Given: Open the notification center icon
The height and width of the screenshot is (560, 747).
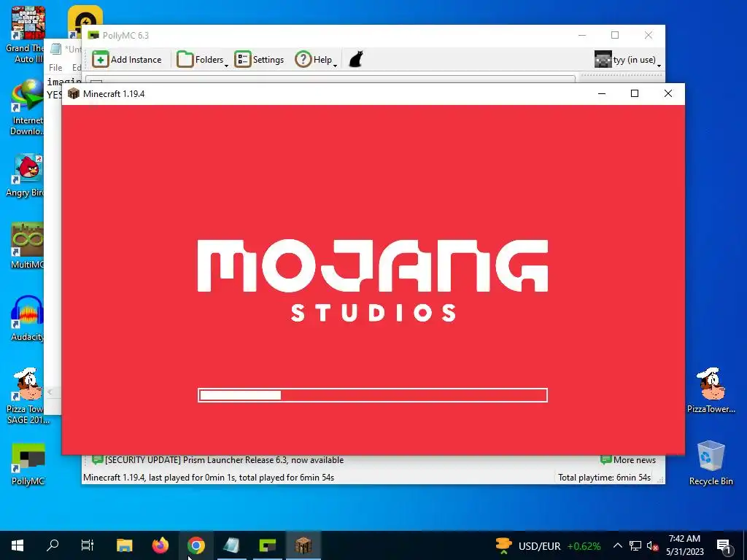Looking at the screenshot, I should pos(724,545).
